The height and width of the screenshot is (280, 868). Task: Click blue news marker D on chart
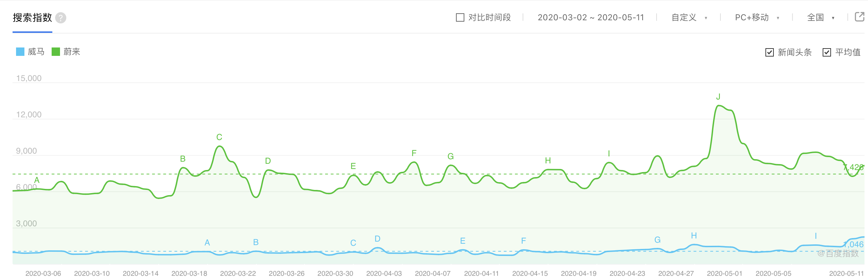pyautogui.click(x=377, y=239)
